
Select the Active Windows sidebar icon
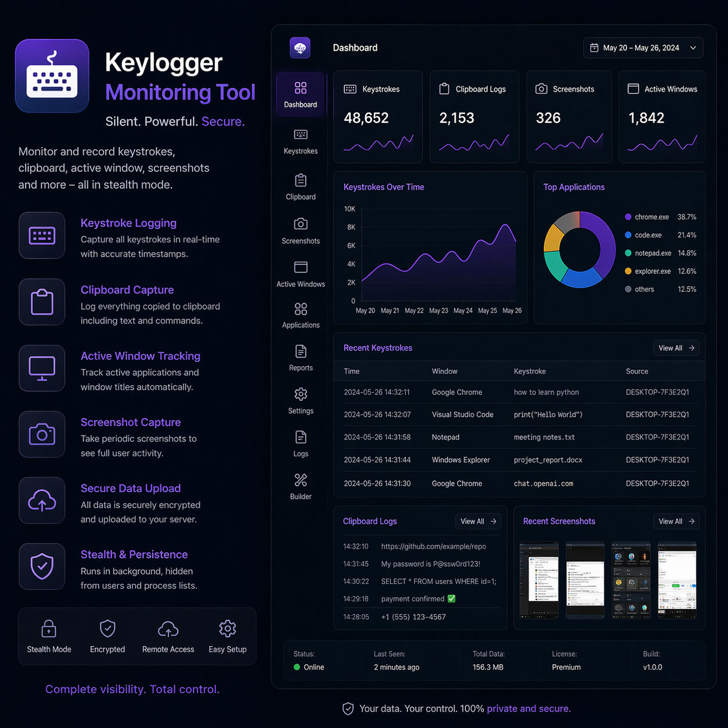tap(300, 268)
